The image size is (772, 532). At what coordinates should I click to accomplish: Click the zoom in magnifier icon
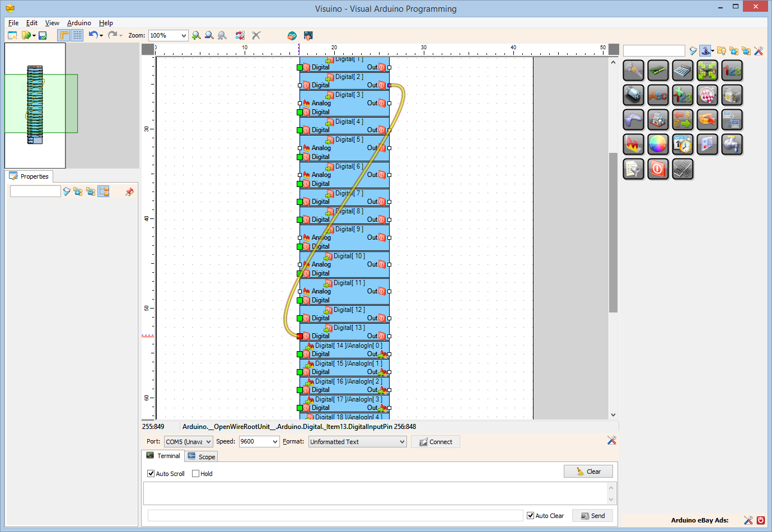(196, 35)
